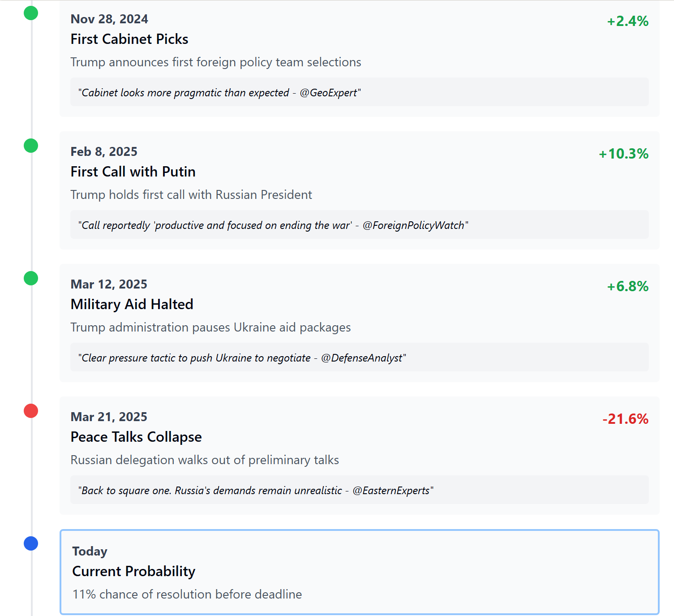Select the Current Probability heading
Viewport: 674px width, 616px height.
tap(133, 571)
